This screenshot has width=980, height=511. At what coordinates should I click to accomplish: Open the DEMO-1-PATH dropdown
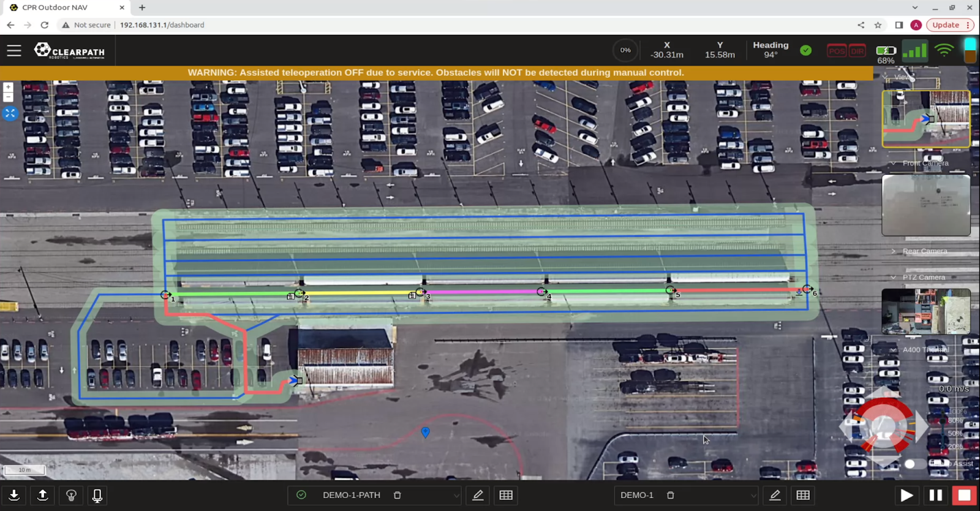pos(456,495)
